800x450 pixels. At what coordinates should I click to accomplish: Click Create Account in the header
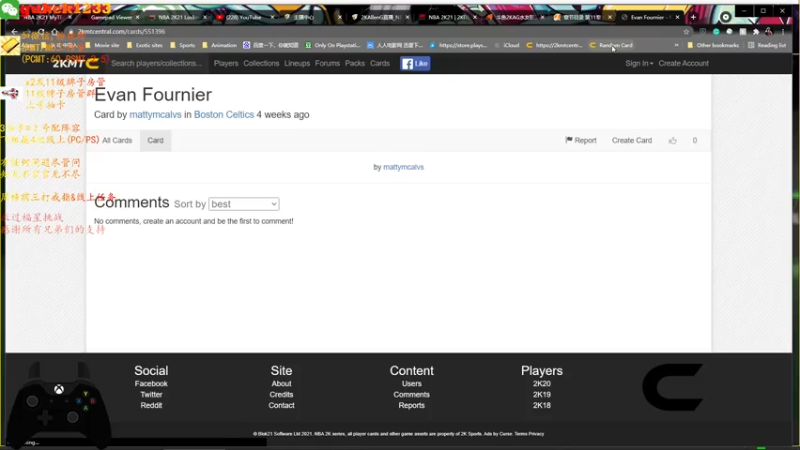point(683,63)
